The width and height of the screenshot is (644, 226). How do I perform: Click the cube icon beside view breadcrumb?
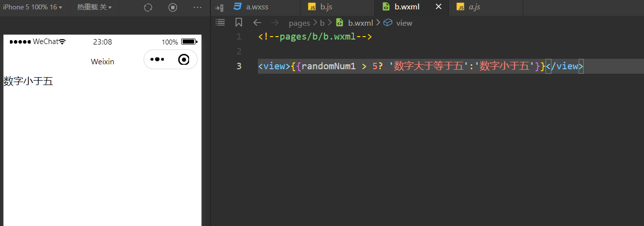pos(388,22)
